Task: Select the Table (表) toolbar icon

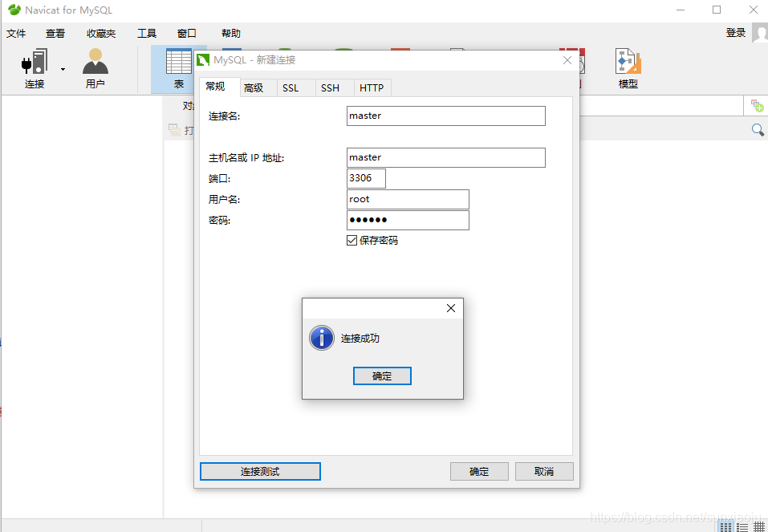Action: pos(179,68)
